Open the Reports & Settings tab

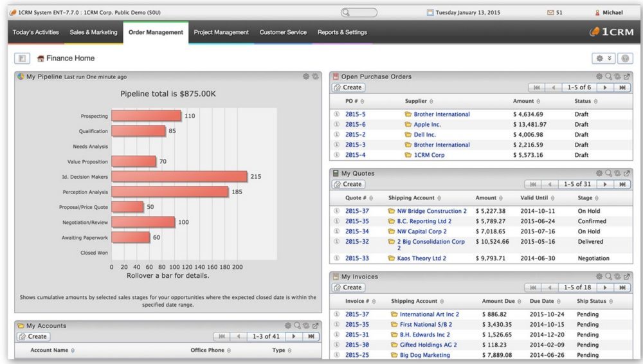click(342, 32)
